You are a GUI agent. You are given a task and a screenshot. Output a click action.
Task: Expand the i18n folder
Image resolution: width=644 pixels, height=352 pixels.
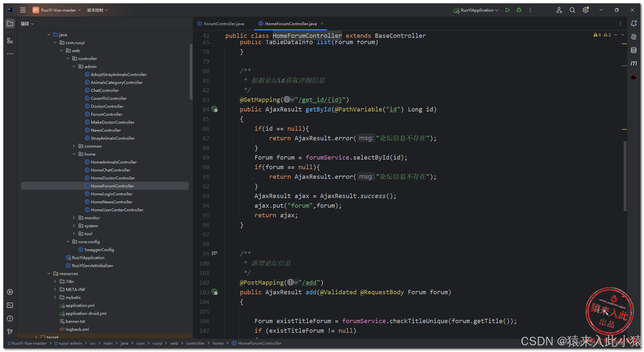pyautogui.click(x=55, y=281)
